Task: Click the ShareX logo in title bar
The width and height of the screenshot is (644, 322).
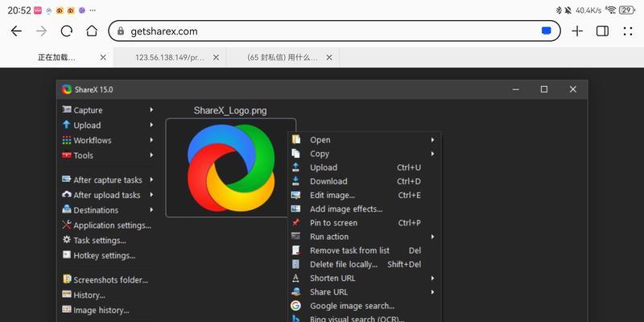Action: click(x=67, y=89)
